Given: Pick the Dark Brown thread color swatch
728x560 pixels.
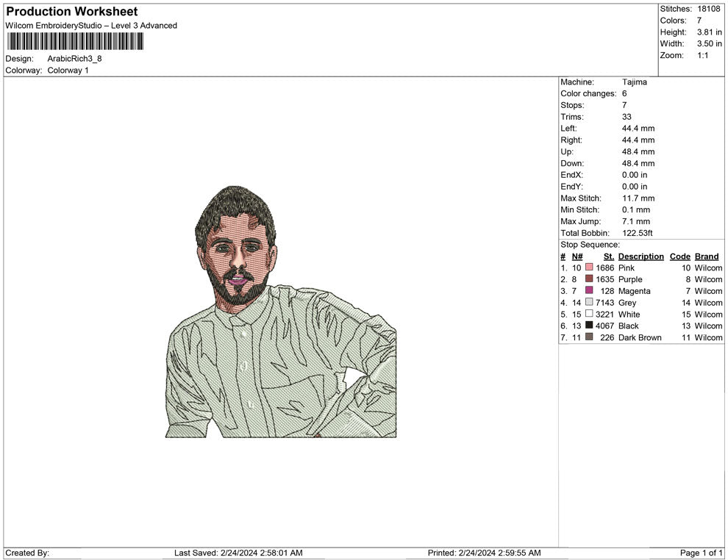Looking at the screenshot, I should 589,337.
